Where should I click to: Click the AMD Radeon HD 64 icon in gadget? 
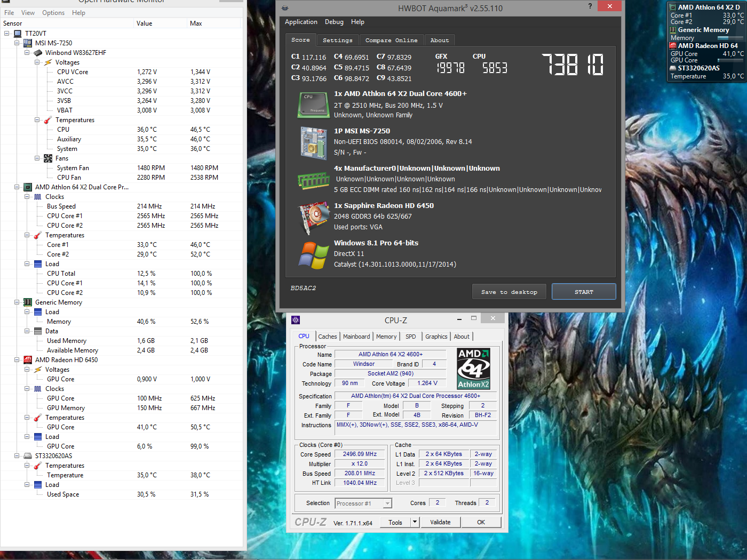click(x=673, y=46)
